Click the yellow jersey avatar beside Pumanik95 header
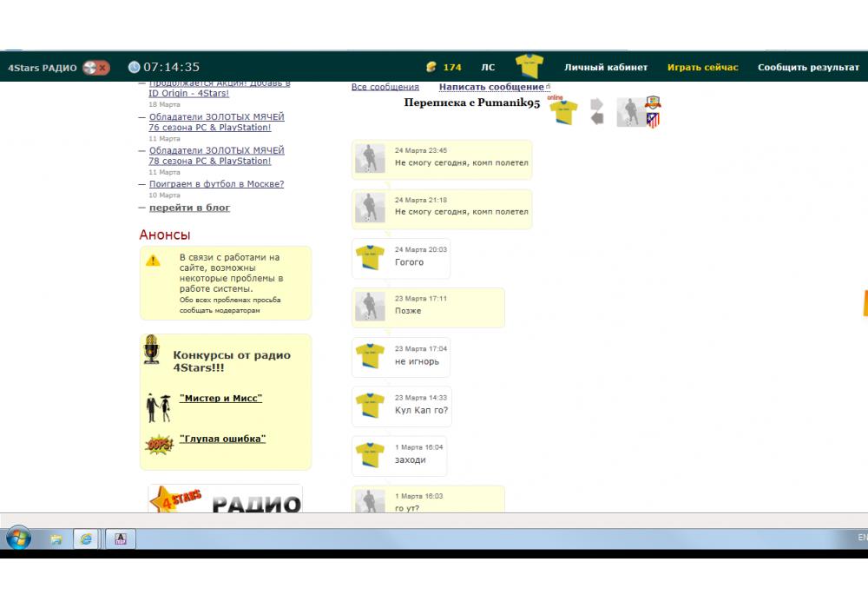The image size is (868, 608). pos(563,112)
